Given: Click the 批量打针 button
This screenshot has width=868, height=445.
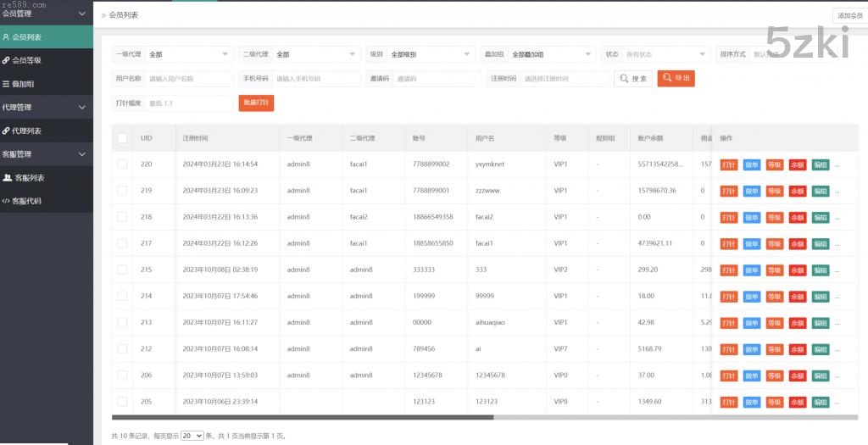Looking at the screenshot, I should [256, 103].
